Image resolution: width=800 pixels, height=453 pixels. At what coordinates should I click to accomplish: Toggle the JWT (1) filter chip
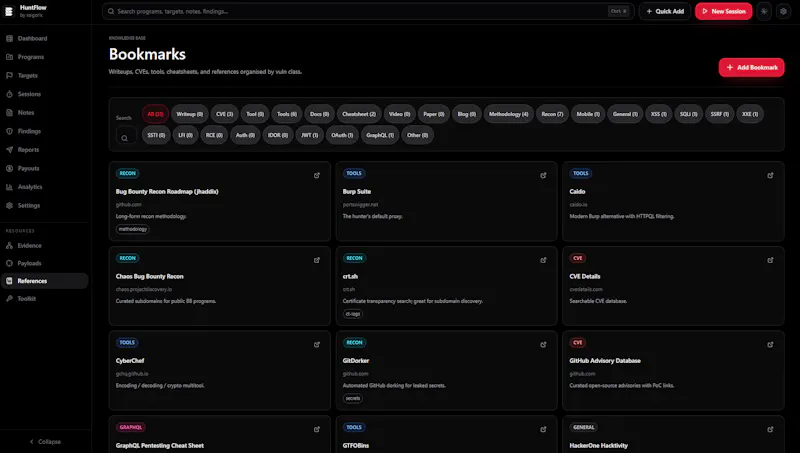pyautogui.click(x=309, y=135)
